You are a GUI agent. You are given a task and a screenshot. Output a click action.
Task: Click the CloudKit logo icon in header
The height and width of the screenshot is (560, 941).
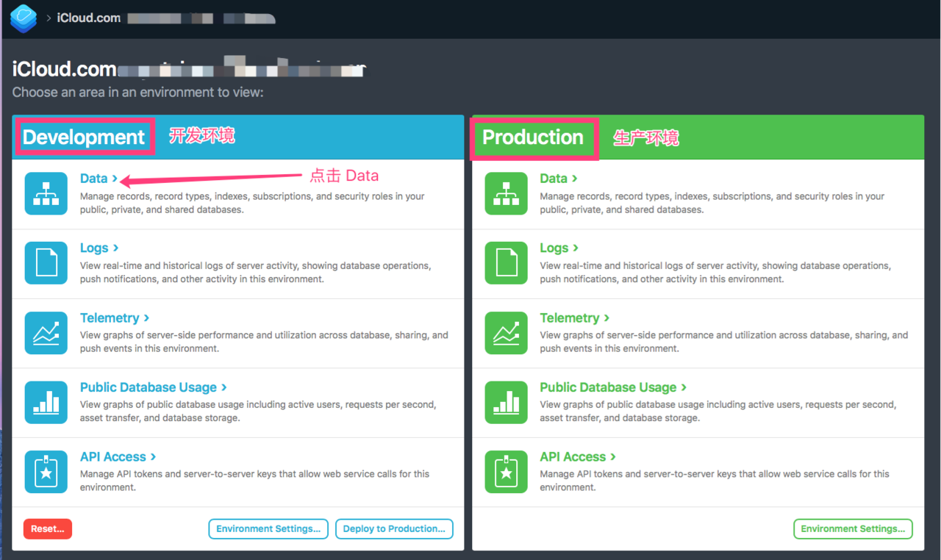[24, 18]
